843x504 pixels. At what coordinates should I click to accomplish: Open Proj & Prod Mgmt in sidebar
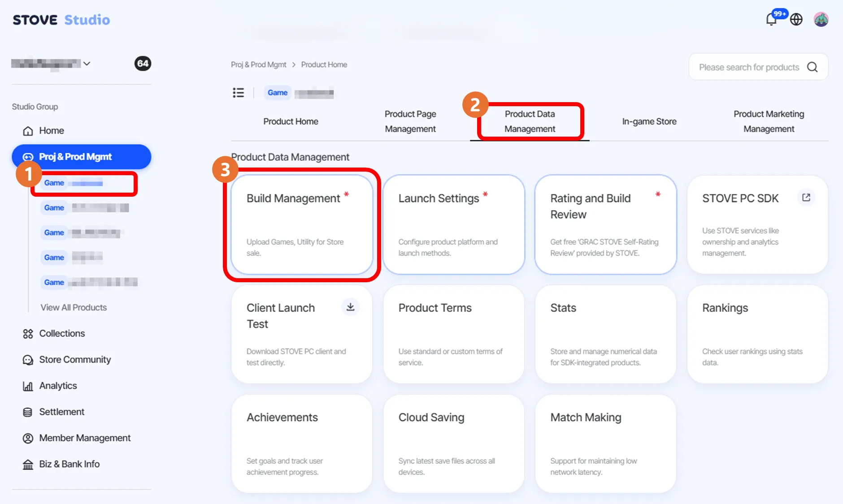point(82,157)
